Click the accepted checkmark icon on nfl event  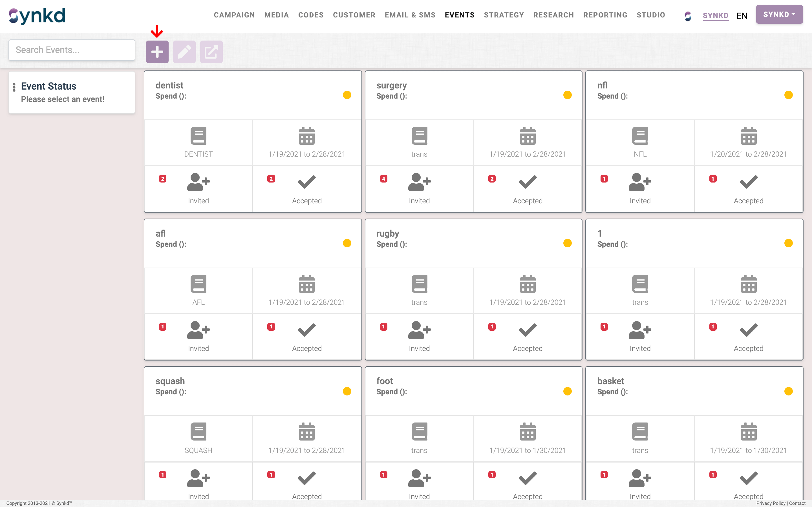click(749, 182)
